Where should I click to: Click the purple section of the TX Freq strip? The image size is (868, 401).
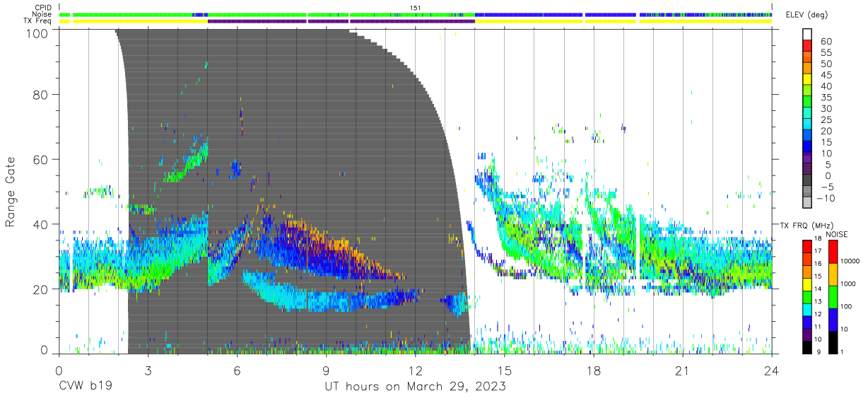(341, 21)
